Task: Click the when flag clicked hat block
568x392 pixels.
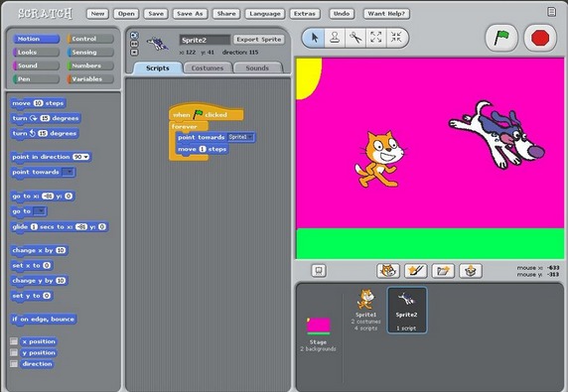Action: click(x=206, y=113)
